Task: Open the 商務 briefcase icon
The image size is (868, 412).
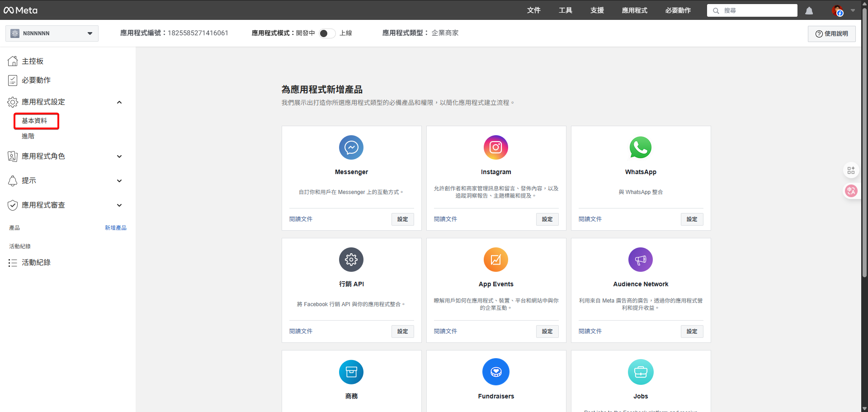Action: 351,372
